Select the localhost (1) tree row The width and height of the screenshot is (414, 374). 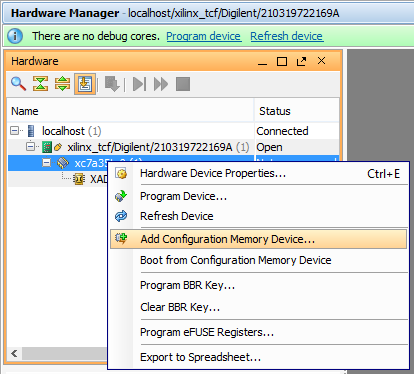tap(173, 131)
